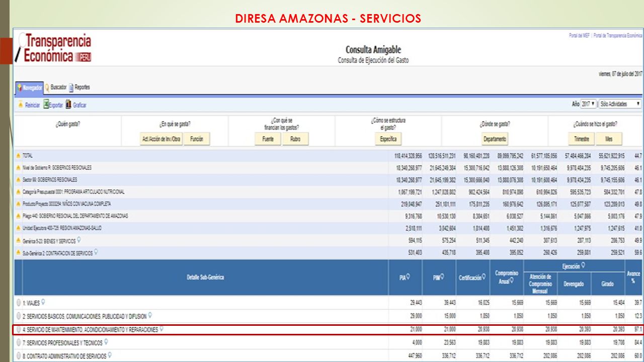Click triangle icon beside Unidad Ejecutora

[x=19, y=228]
